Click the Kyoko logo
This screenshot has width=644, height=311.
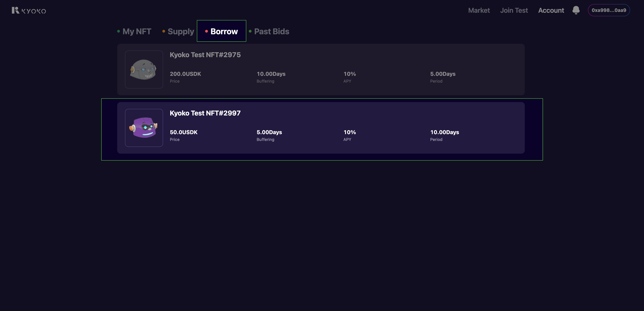[x=29, y=11]
